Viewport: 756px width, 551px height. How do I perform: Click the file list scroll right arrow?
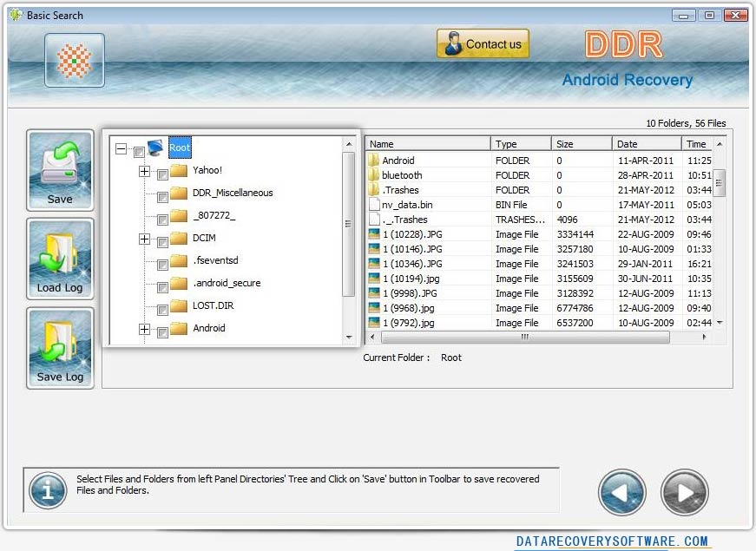tap(705, 337)
